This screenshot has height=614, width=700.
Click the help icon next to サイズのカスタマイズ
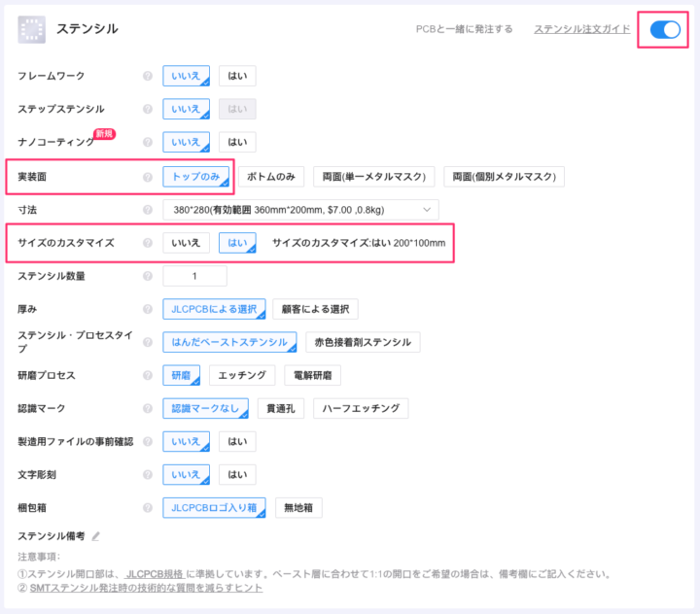point(148,243)
